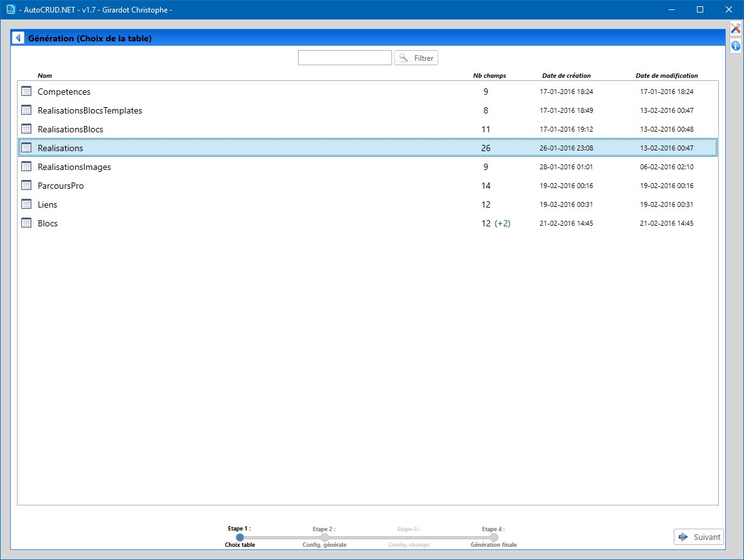744x560 pixels.
Task: Select the RealisationsBlocs table row
Action: click(x=368, y=129)
